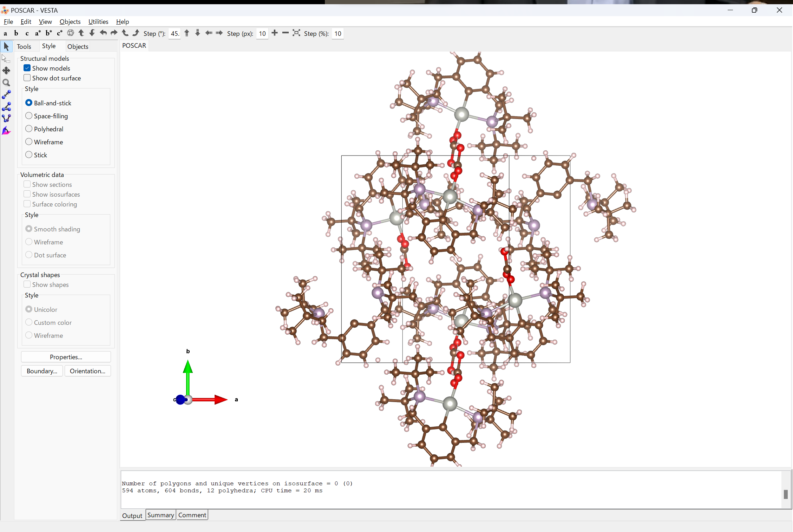Activate the magnify zoom tool
The image size is (793, 532).
click(x=6, y=83)
